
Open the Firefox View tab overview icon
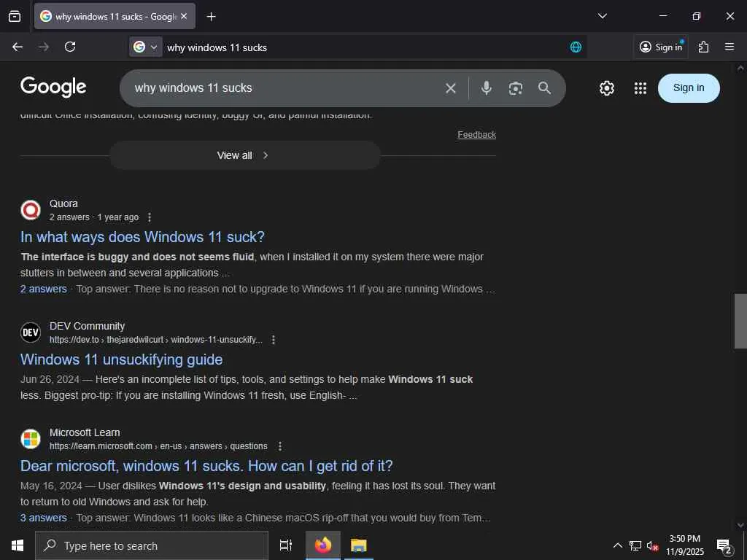coord(15,16)
